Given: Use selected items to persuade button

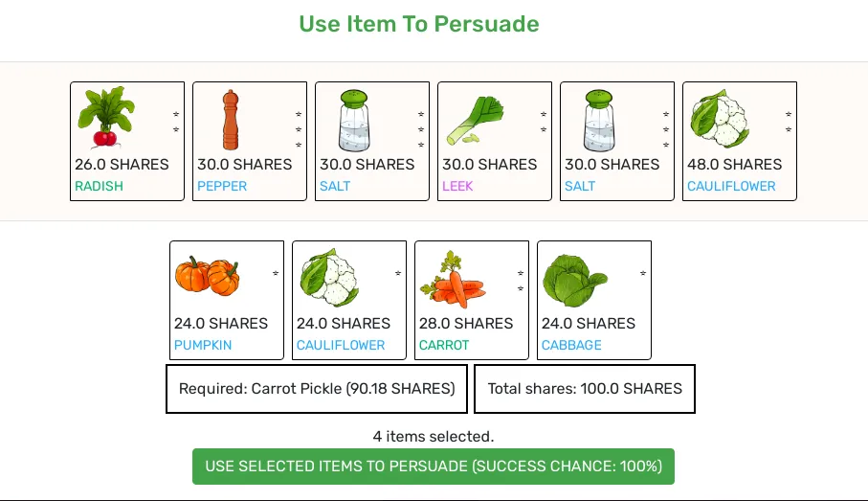Looking at the screenshot, I should 434,467.
